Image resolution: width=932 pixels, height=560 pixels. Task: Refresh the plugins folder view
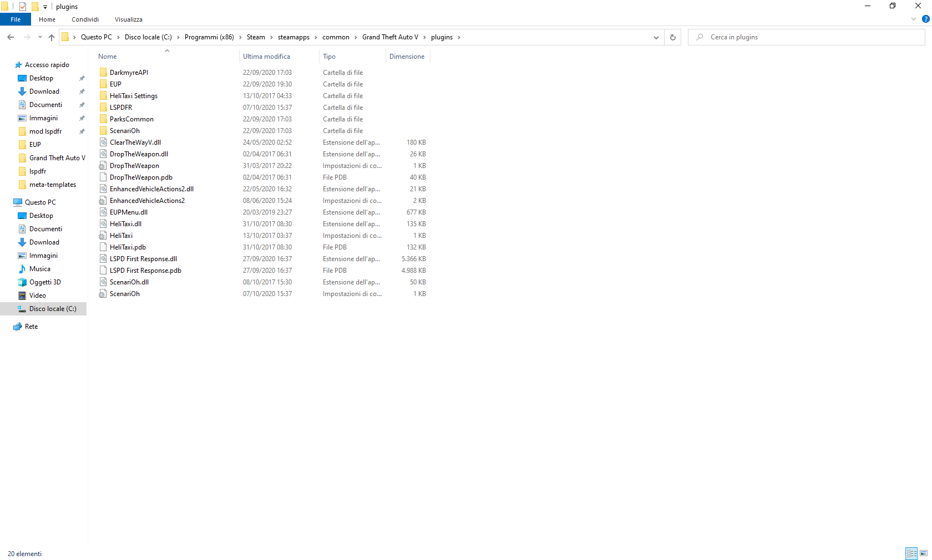(x=673, y=37)
